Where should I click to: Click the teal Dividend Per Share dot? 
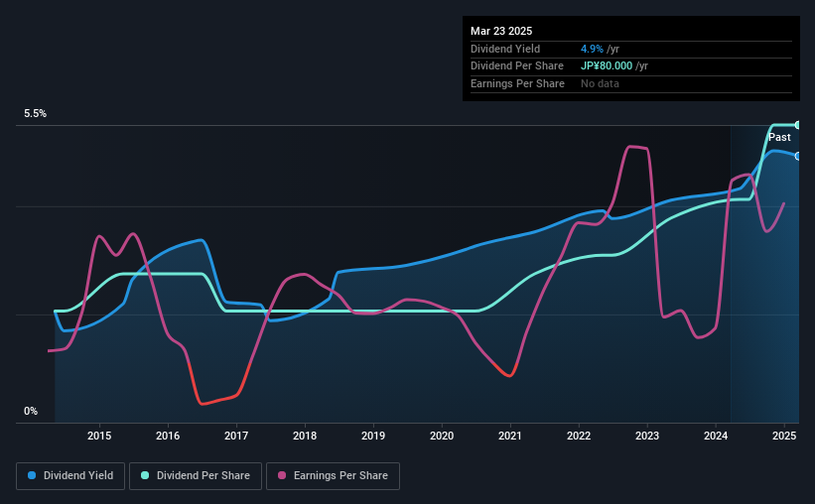point(145,475)
